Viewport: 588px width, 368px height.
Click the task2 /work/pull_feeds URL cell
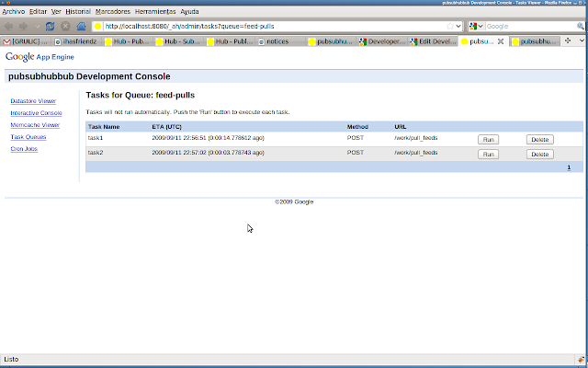tap(416, 153)
